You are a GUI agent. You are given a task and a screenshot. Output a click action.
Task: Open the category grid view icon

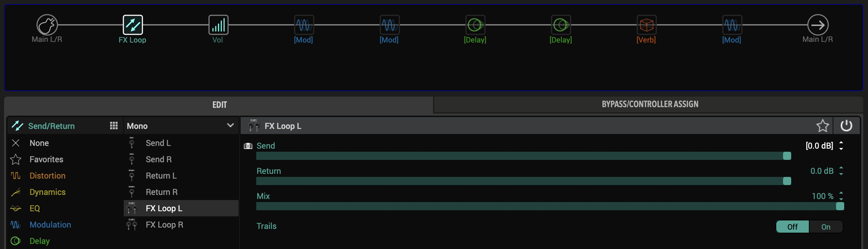(114, 126)
